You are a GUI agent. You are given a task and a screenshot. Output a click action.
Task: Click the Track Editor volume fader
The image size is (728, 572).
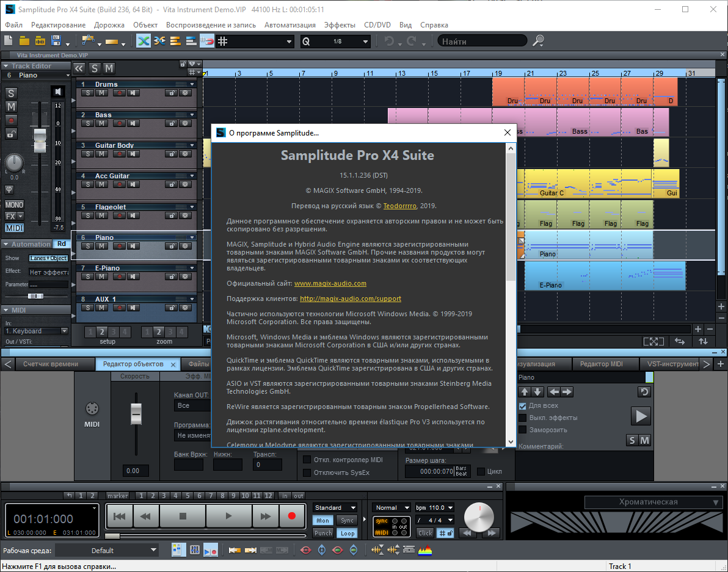tap(40, 140)
